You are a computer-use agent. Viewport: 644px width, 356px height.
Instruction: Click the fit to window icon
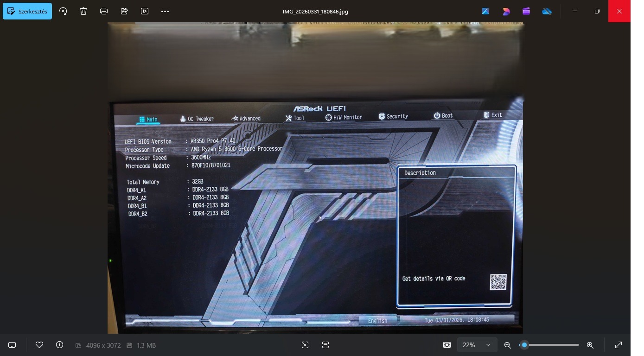pyautogui.click(x=447, y=345)
